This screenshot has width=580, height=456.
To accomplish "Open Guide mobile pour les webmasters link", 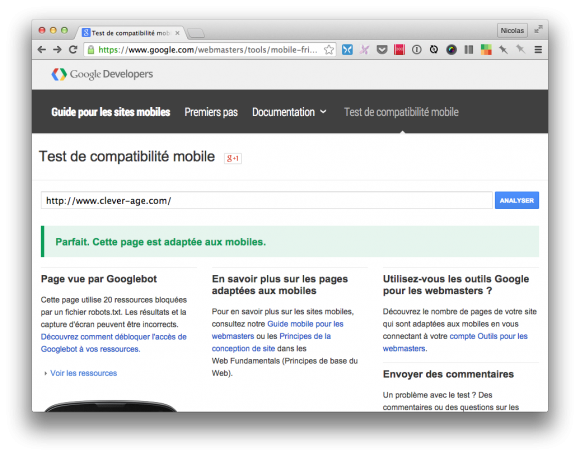I will pyautogui.click(x=278, y=330).
